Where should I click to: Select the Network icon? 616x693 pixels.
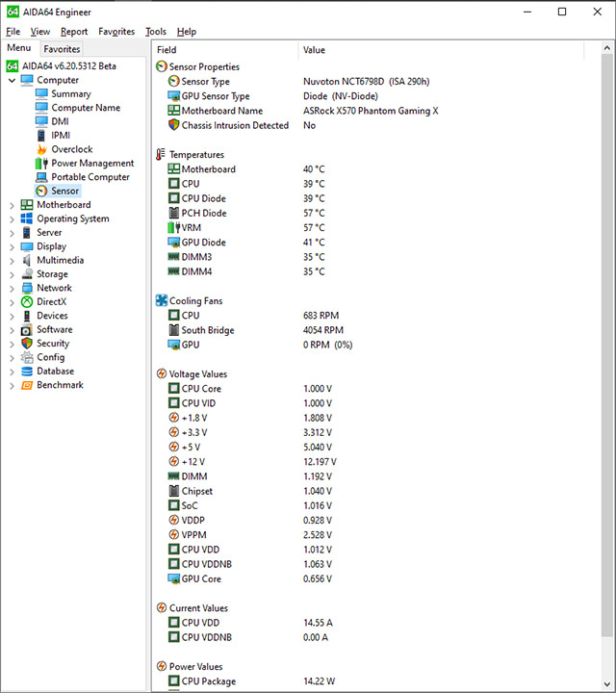tap(27, 288)
